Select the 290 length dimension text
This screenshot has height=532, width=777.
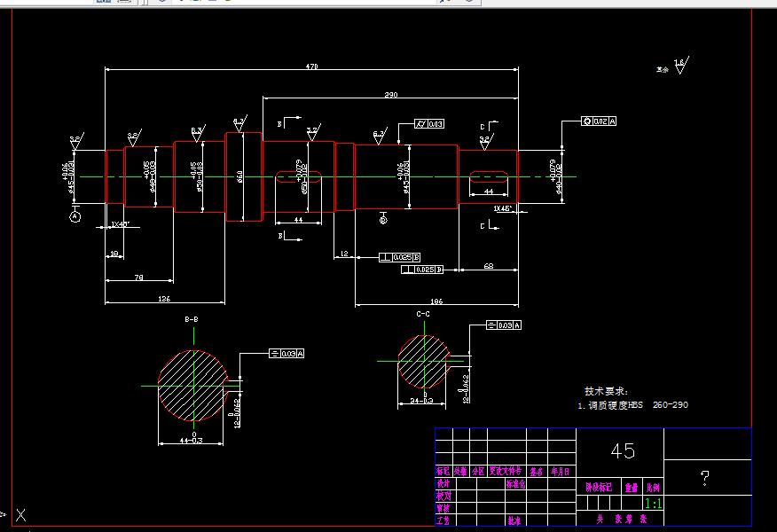coord(391,95)
